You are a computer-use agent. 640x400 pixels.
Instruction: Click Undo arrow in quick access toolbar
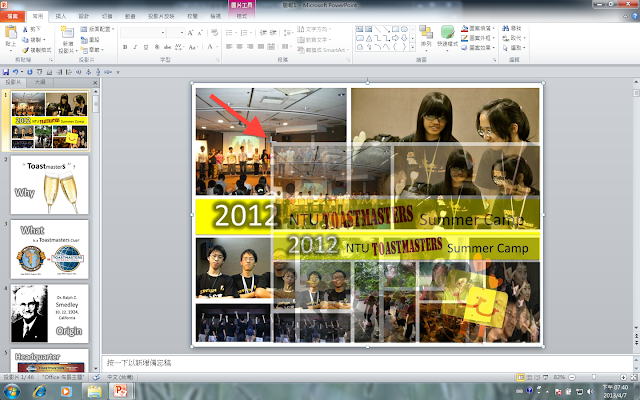pyautogui.click(x=15, y=72)
